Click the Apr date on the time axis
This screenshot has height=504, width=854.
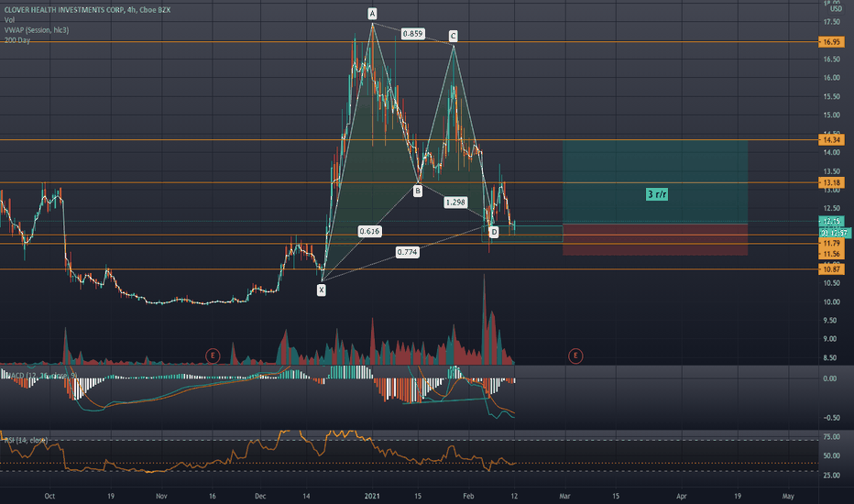coord(682,497)
